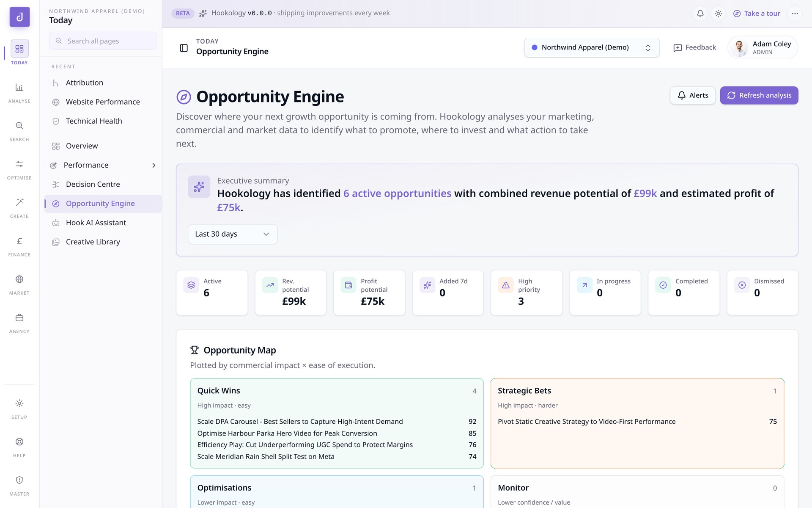The width and height of the screenshot is (812, 508).
Task: Open the Overview page
Action: click(x=103, y=146)
